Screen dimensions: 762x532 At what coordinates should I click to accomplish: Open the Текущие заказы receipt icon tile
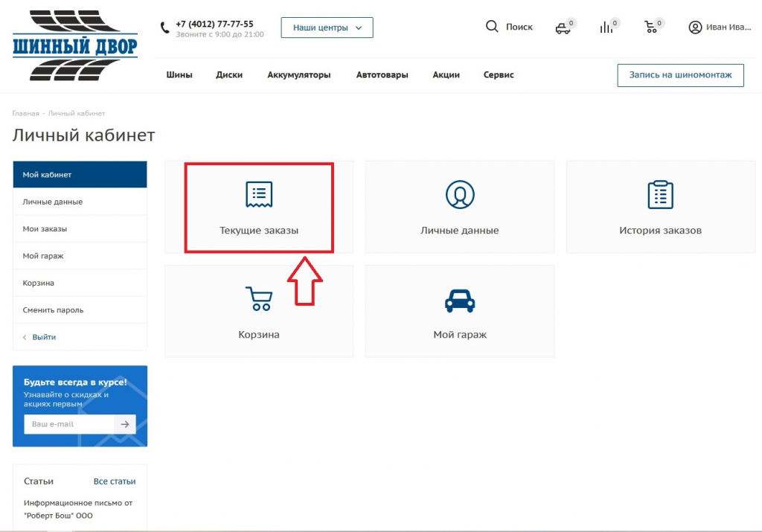(259, 194)
